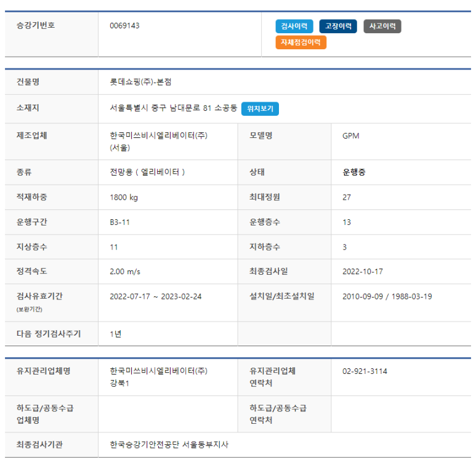Viewport: 476px width, 462px height.
Task: Select the 유지관리업체명 label
Action: [x=43, y=371]
